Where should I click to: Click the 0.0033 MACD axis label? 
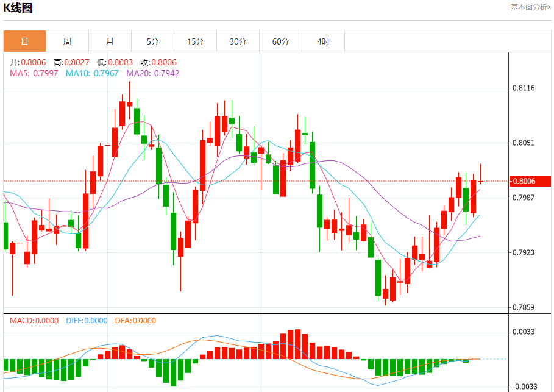pyautogui.click(x=524, y=332)
